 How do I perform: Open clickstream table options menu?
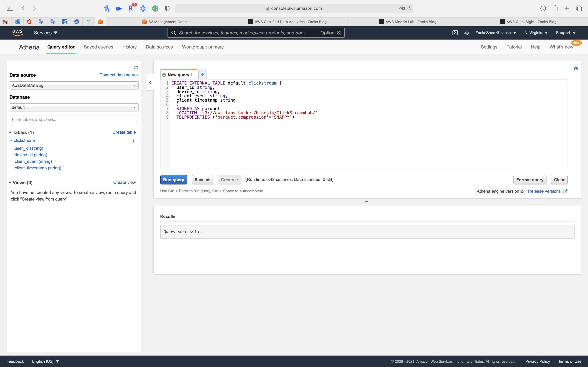(133, 140)
